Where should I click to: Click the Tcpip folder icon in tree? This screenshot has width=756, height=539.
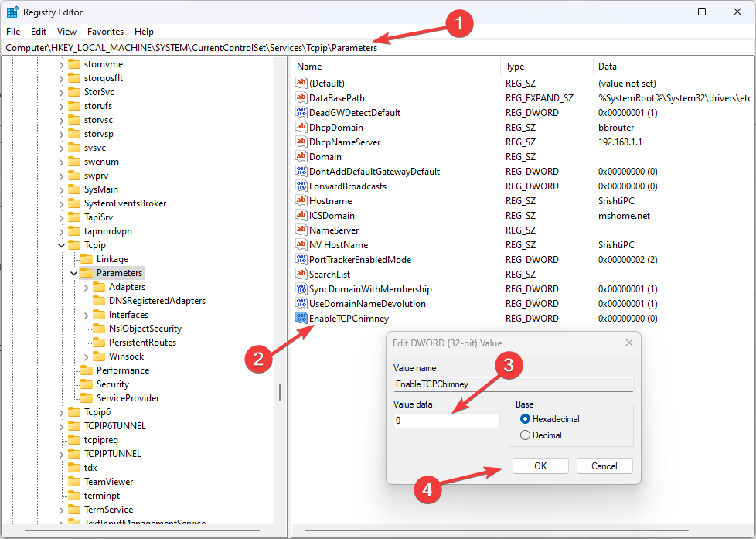(x=74, y=244)
